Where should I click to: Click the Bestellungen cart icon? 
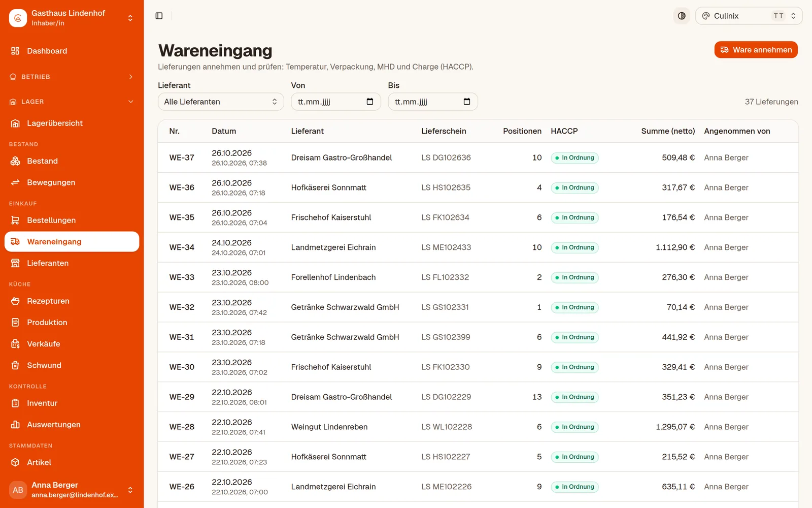coord(15,220)
